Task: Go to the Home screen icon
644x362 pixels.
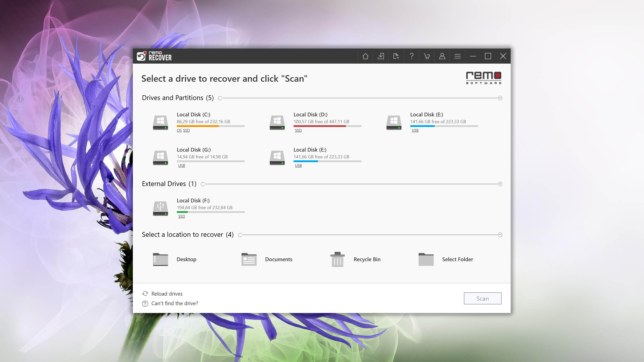Action: pyautogui.click(x=365, y=56)
